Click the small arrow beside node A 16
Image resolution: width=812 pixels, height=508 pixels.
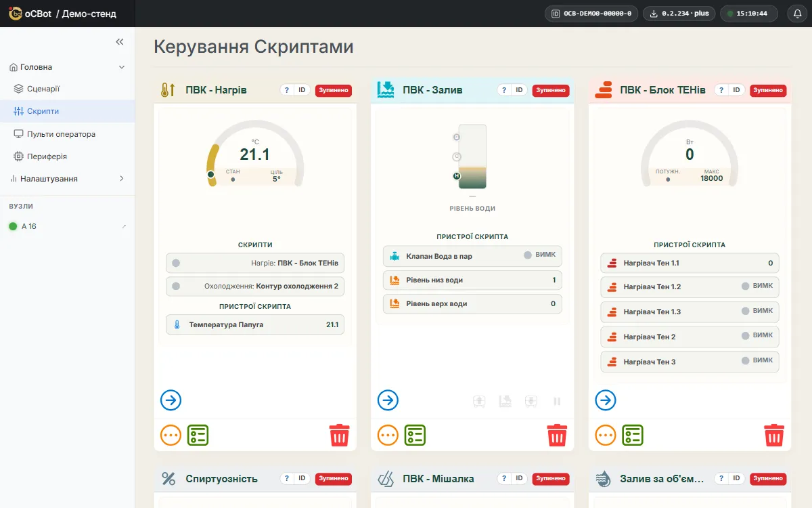(x=124, y=226)
